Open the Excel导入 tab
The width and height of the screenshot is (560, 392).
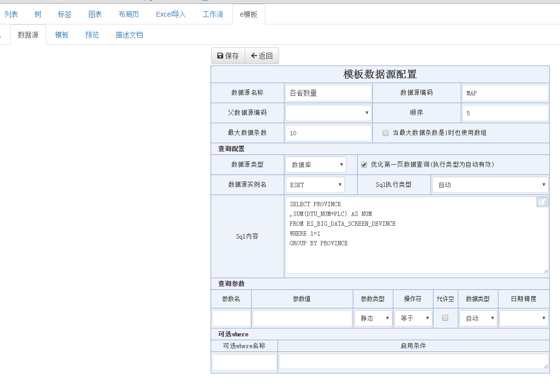tap(171, 14)
